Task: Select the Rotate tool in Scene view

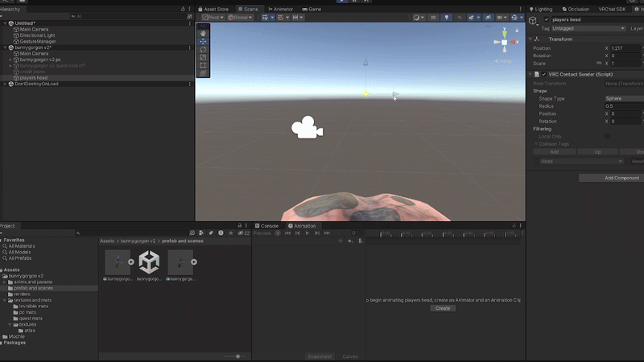Action: point(203,49)
